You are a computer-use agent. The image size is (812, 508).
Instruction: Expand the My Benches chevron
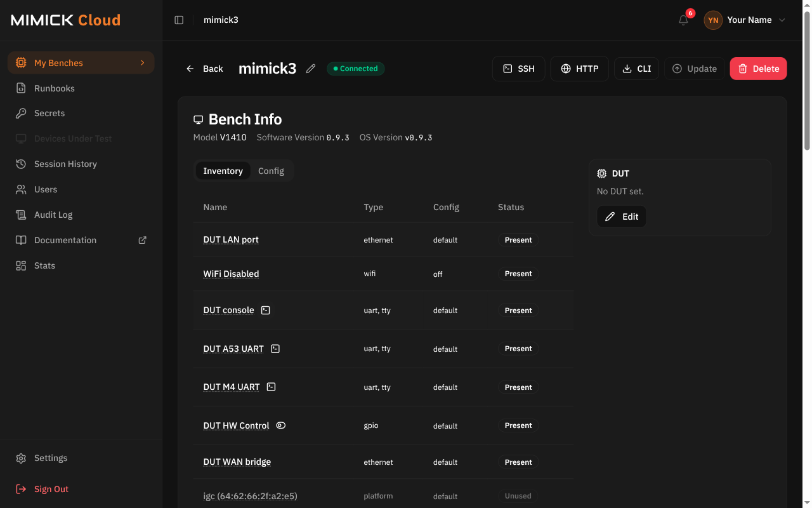[143, 63]
